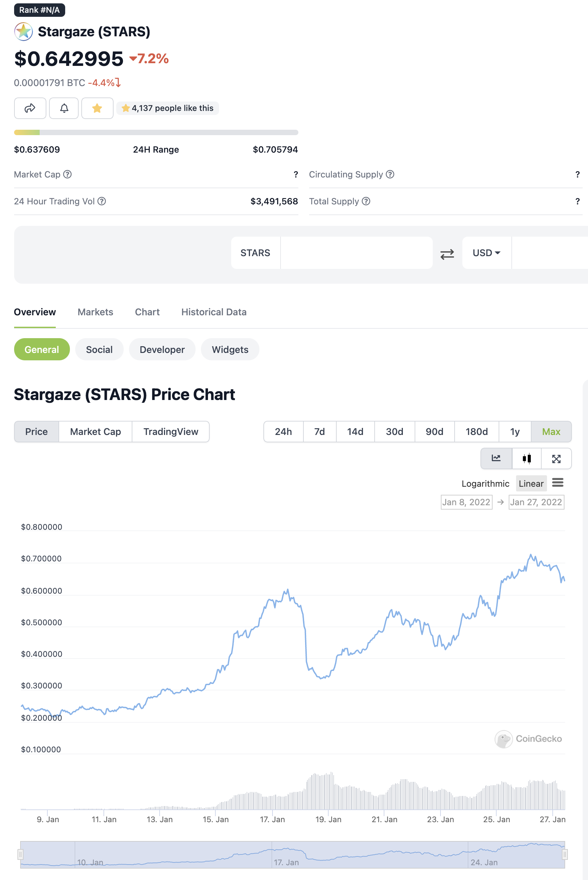Click the 24h volume value $3,491,568
The width and height of the screenshot is (588, 880).
click(274, 201)
